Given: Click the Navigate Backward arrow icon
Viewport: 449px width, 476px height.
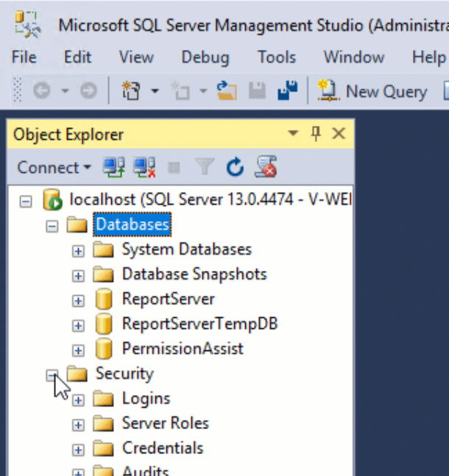Looking at the screenshot, I should click(x=42, y=90).
